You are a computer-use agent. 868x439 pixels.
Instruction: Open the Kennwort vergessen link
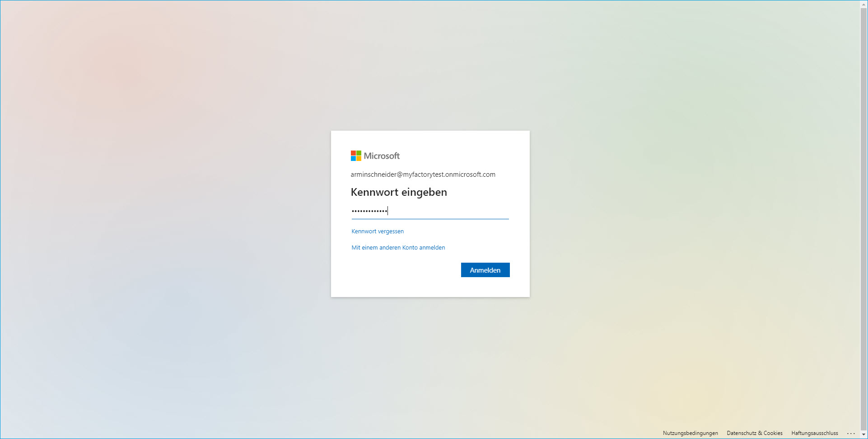[x=378, y=231]
